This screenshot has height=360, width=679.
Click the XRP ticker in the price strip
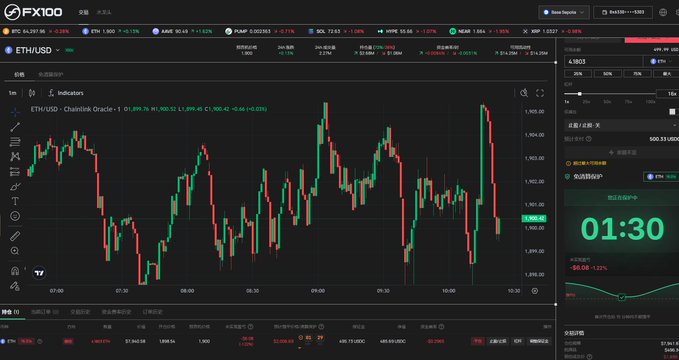coord(552,31)
